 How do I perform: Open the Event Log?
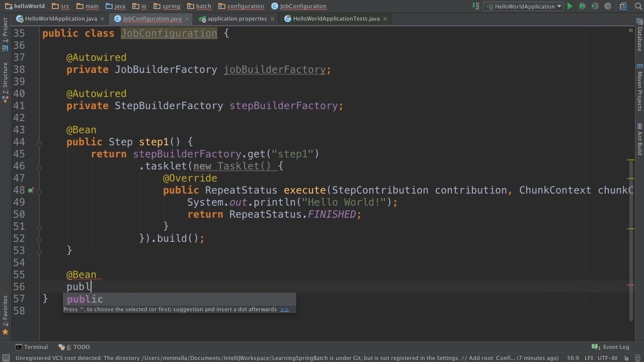610,347
